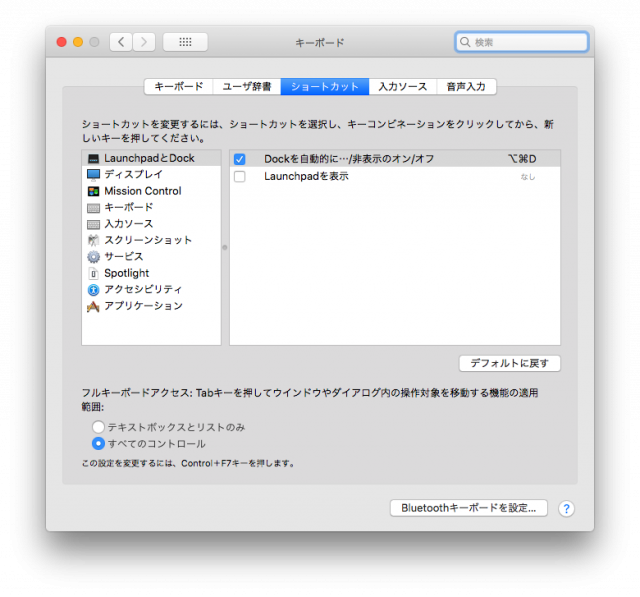Click Bluetoothキーボードを設定 button
Screen dimensions: 640x597
coord(469,508)
